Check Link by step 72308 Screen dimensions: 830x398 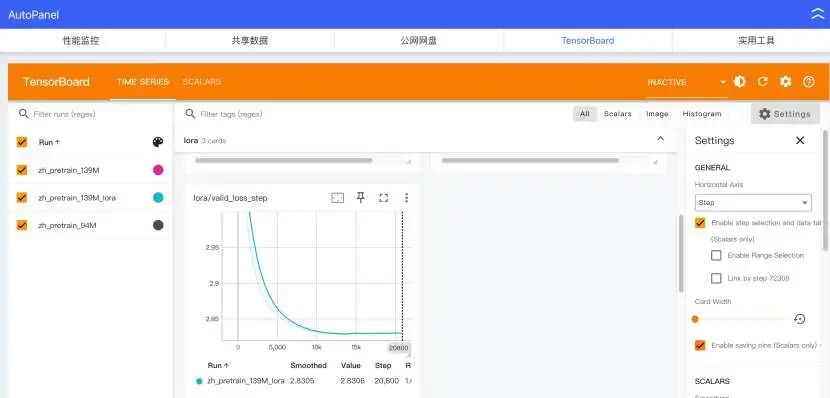point(716,278)
